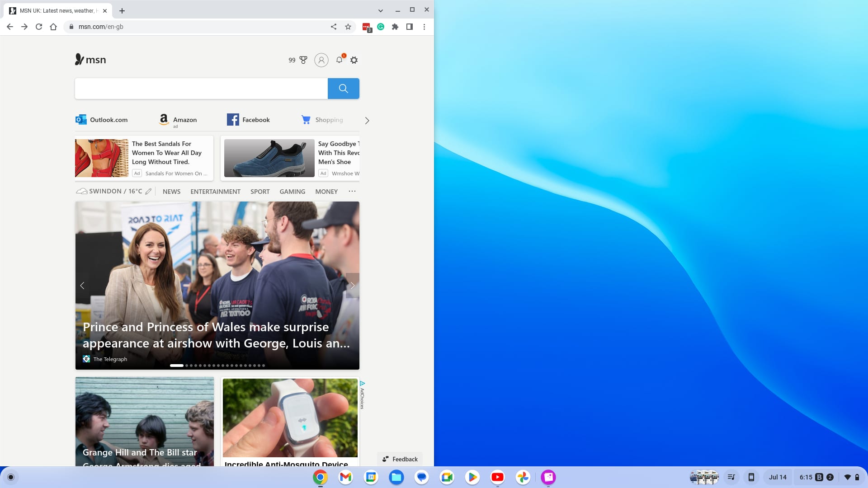Open Outlook.com shortcut
This screenshot has width=868, height=488.
(x=102, y=120)
